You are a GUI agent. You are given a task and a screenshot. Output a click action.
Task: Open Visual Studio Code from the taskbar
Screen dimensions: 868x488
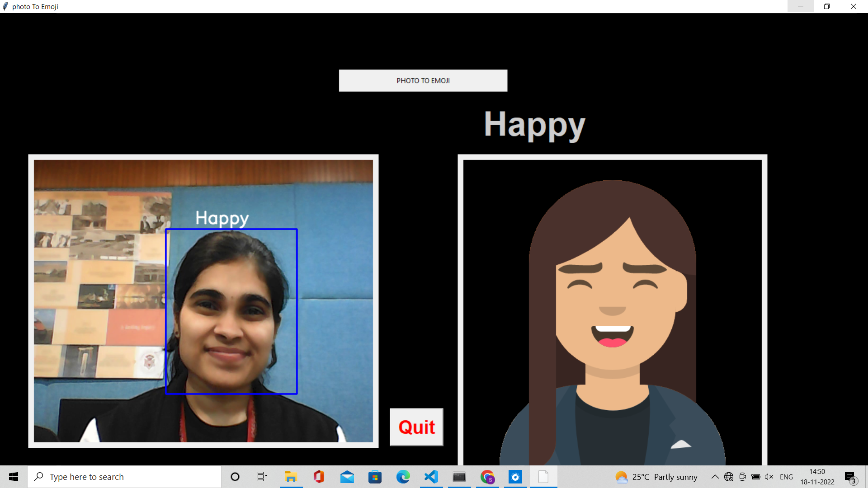[x=431, y=476]
